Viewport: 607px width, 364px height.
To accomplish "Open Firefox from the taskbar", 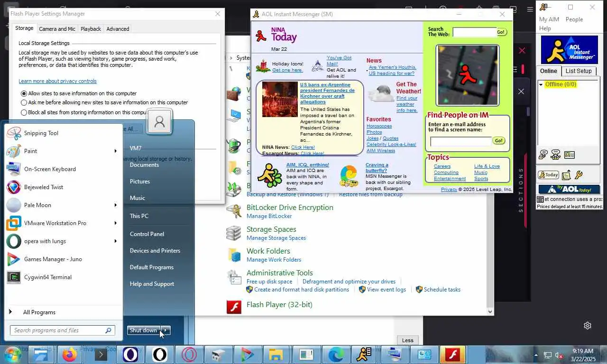I will click(70, 355).
